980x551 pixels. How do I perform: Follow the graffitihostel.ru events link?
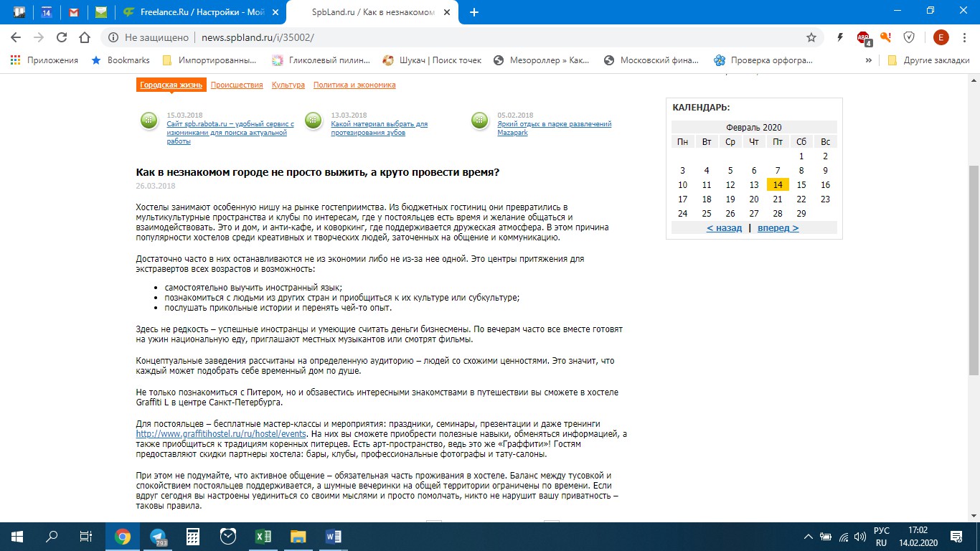click(x=222, y=434)
